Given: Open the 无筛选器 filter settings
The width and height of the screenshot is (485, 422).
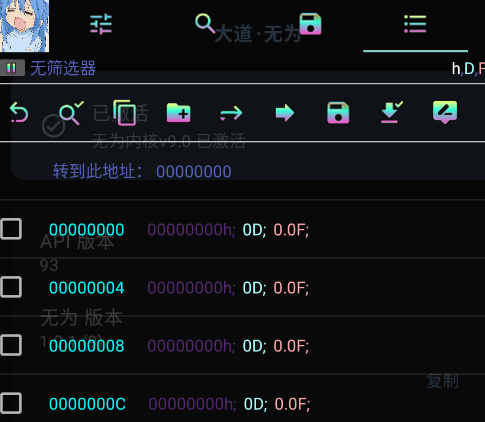Looking at the screenshot, I should [x=63, y=68].
